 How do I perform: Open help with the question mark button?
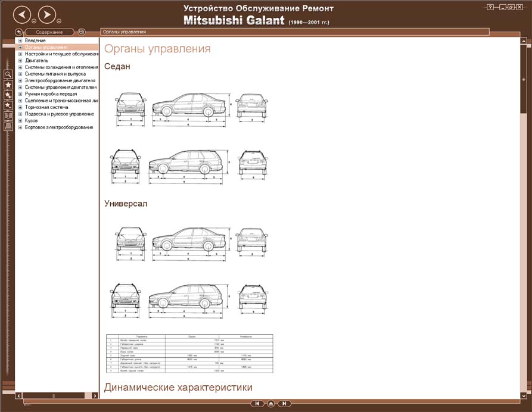(x=490, y=7)
